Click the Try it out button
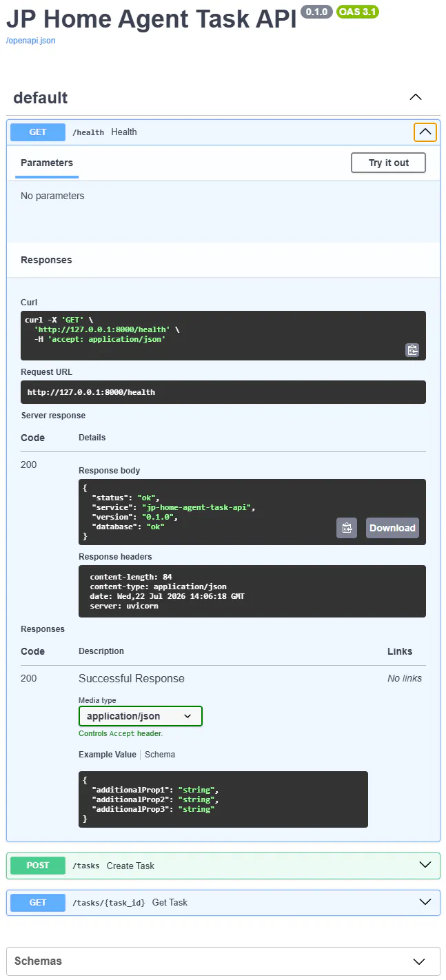 388,163
